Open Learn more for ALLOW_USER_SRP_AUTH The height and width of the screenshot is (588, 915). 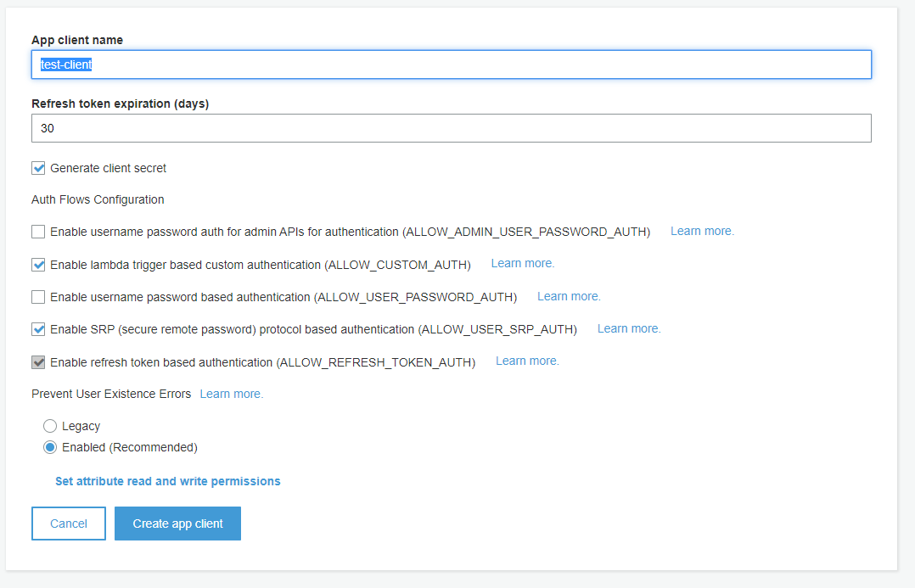click(x=629, y=329)
